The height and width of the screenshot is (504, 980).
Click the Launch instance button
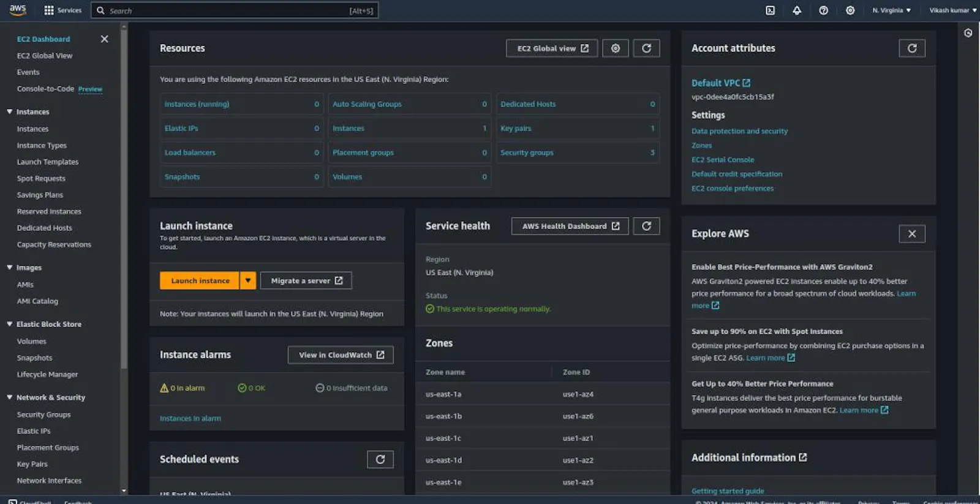200,280
